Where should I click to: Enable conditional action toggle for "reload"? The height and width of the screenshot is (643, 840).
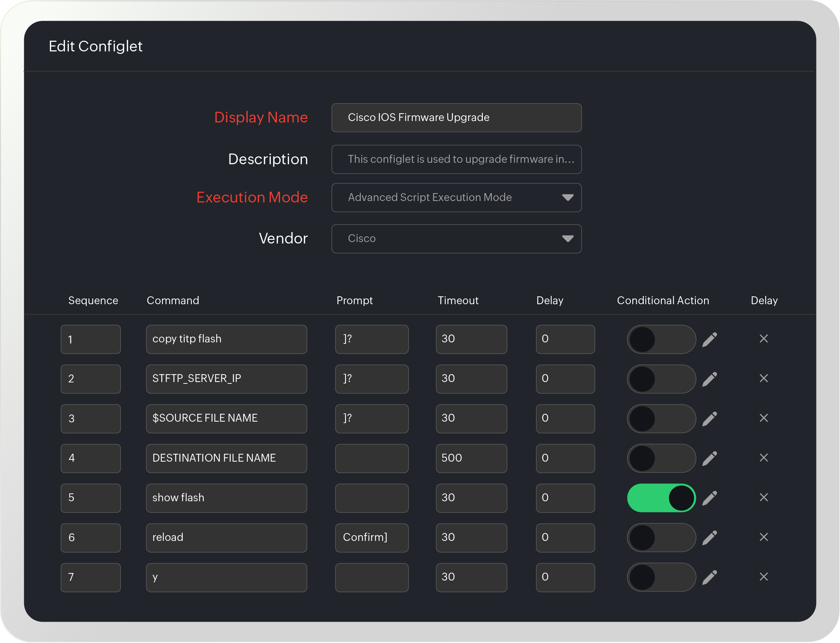661,537
